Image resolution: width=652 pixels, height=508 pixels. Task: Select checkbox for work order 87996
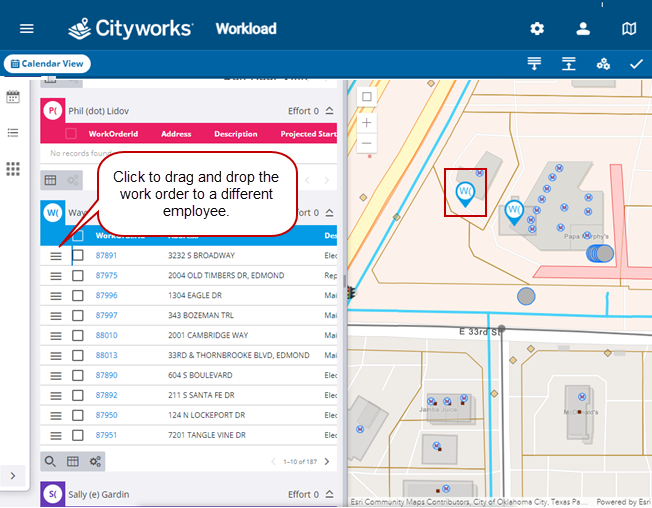(x=77, y=295)
